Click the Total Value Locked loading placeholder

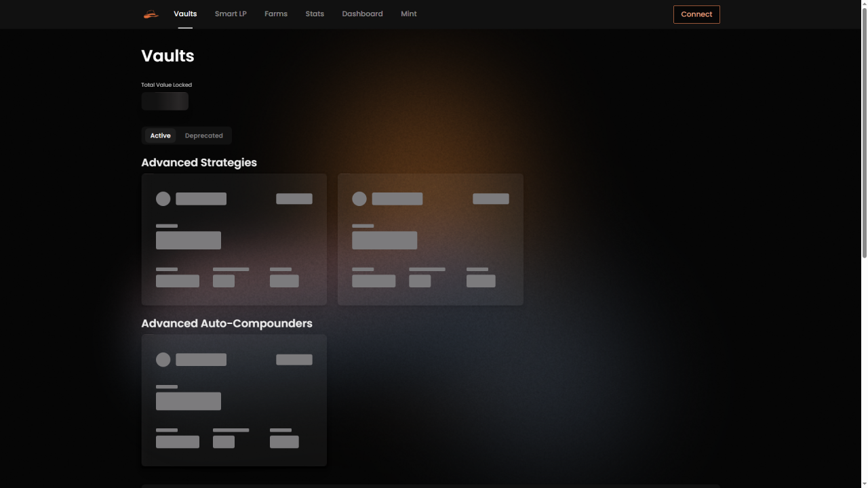tap(165, 102)
